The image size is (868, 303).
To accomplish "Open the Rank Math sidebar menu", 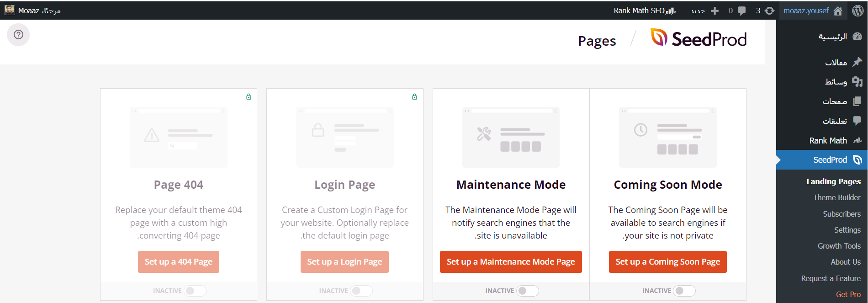I will point(828,140).
